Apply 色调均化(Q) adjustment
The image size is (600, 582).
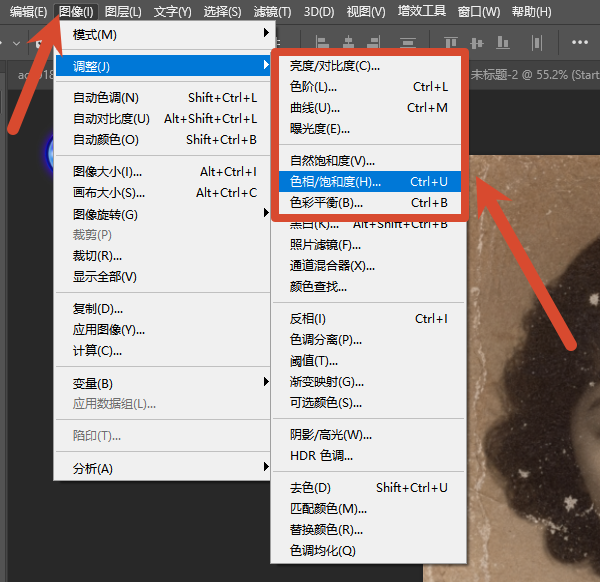[x=369, y=551]
